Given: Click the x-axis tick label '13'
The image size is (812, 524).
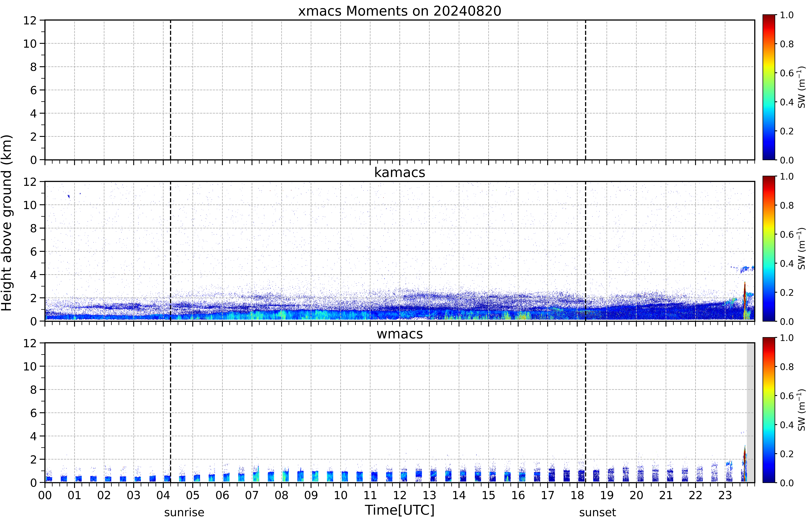Looking at the screenshot, I should 429,495.
